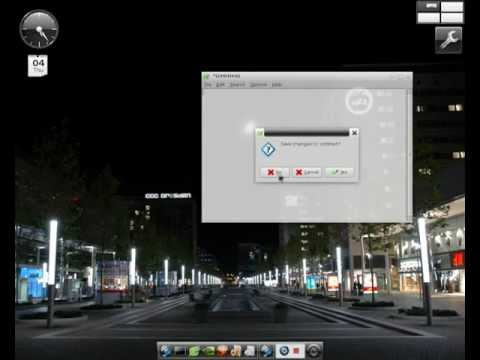This screenshot has height=360, width=480.
Task: Switch to the bottom-right pager desktop
Action: click(452, 18)
